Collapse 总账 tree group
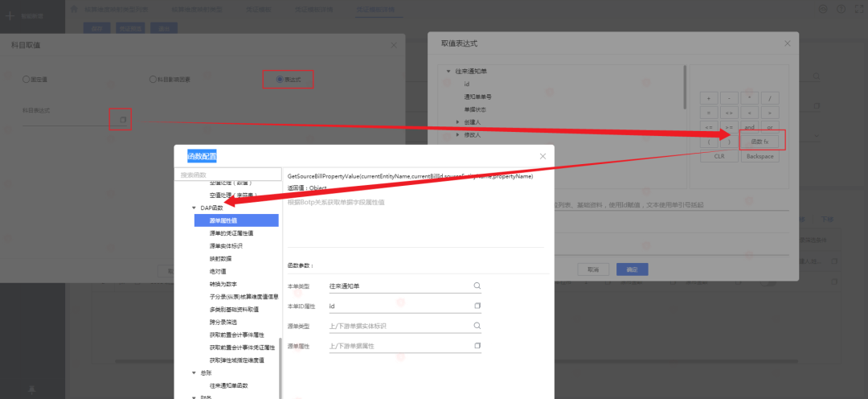This screenshot has height=399, width=868. coord(194,373)
